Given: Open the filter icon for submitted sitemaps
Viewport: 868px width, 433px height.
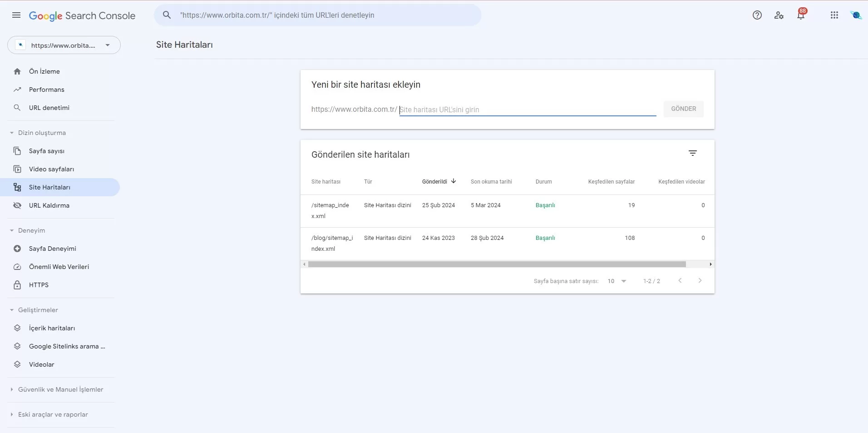Looking at the screenshot, I should tap(693, 154).
